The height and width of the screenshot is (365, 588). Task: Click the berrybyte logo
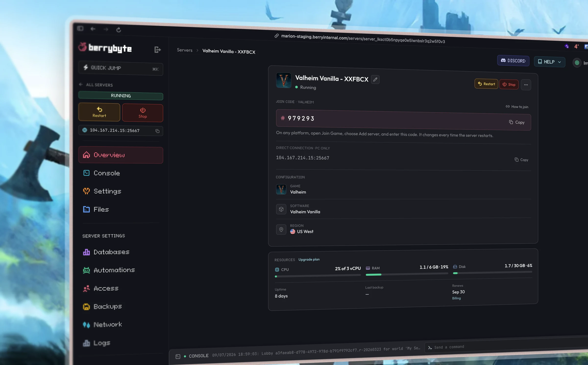[105, 48]
